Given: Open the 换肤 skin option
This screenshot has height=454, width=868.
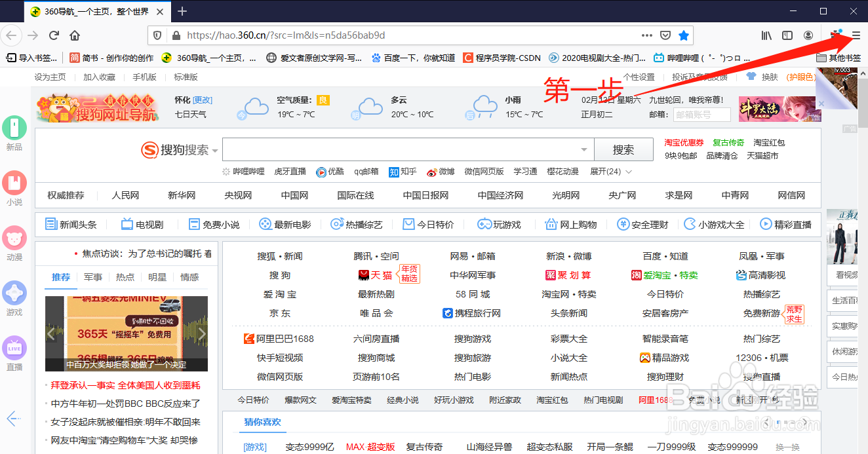Looking at the screenshot, I should tap(769, 77).
